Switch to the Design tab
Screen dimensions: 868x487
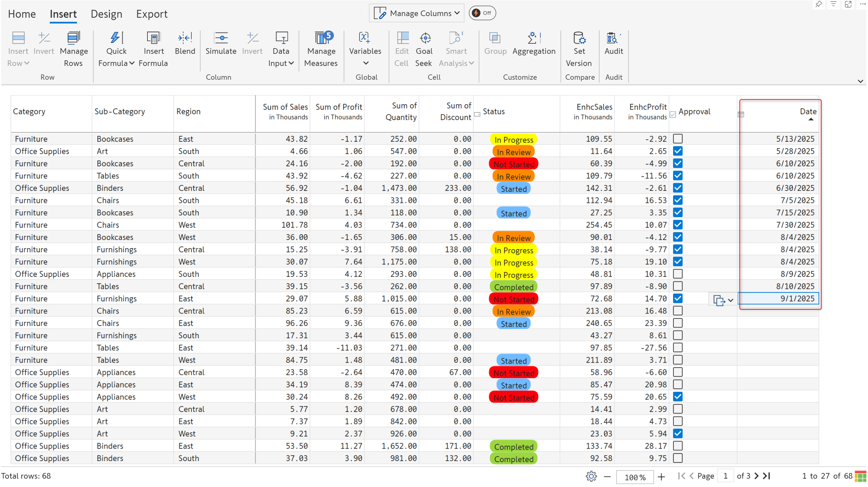(x=106, y=14)
